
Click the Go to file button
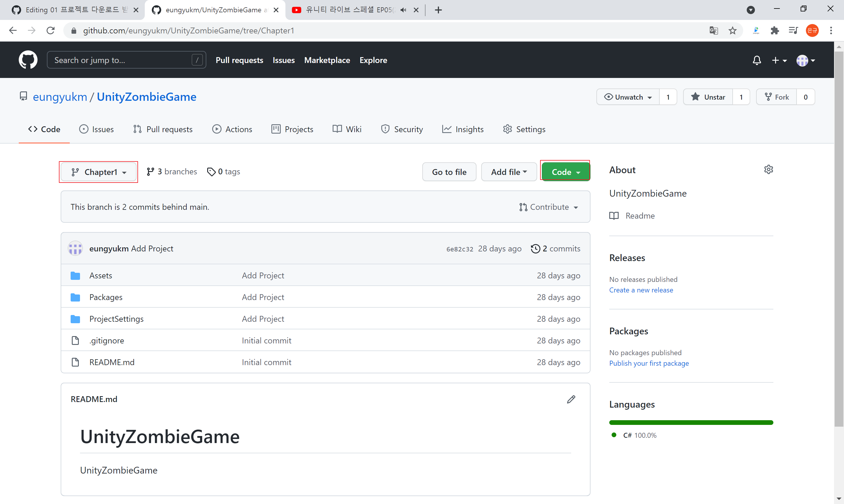coord(449,172)
